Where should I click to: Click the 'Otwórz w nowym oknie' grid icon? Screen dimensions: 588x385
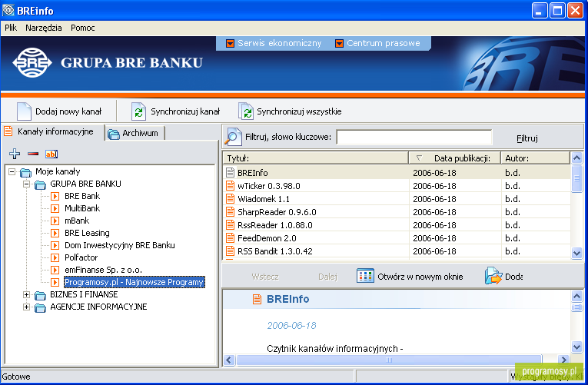pyautogui.click(x=365, y=277)
